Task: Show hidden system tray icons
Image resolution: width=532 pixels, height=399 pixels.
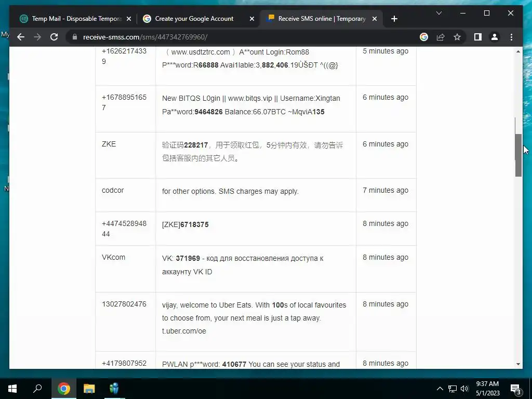Action: 440,389
